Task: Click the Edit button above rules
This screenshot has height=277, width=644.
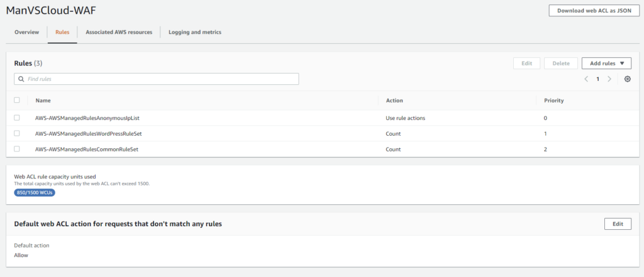Action: 526,63
